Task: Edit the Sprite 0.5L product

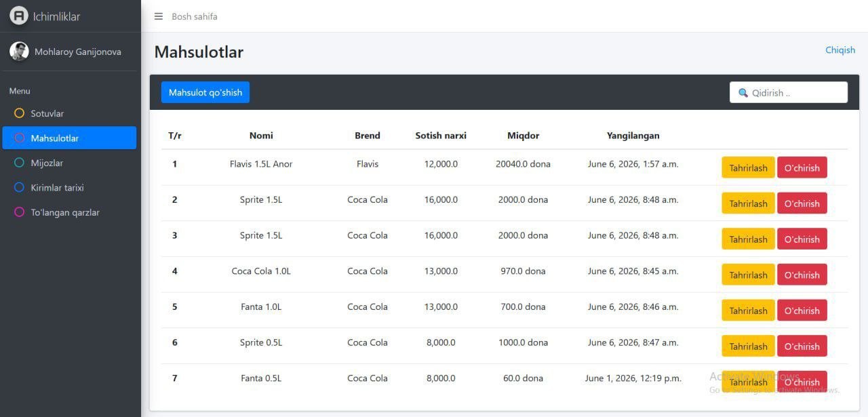Action: click(x=748, y=346)
